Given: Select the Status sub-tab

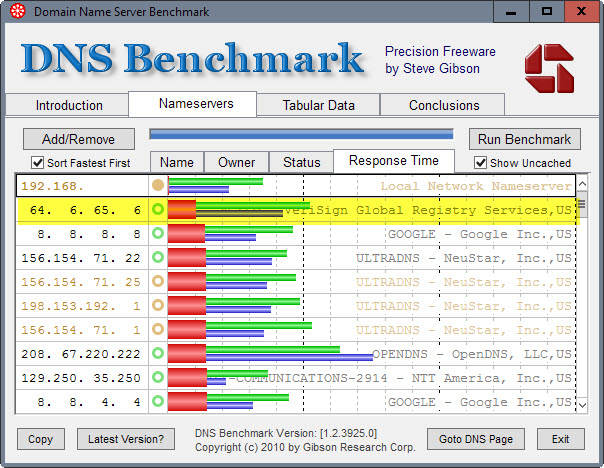Looking at the screenshot, I should pyautogui.click(x=301, y=162).
